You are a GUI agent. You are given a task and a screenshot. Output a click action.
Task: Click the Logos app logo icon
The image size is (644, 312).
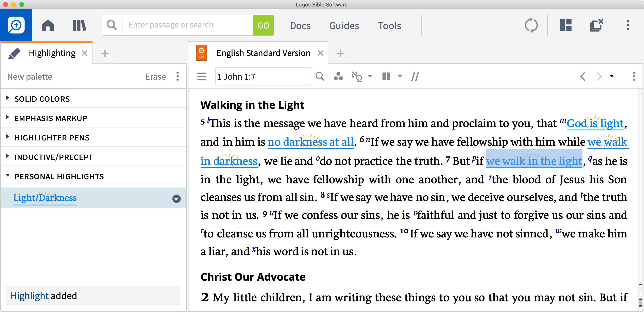pyautogui.click(x=16, y=25)
